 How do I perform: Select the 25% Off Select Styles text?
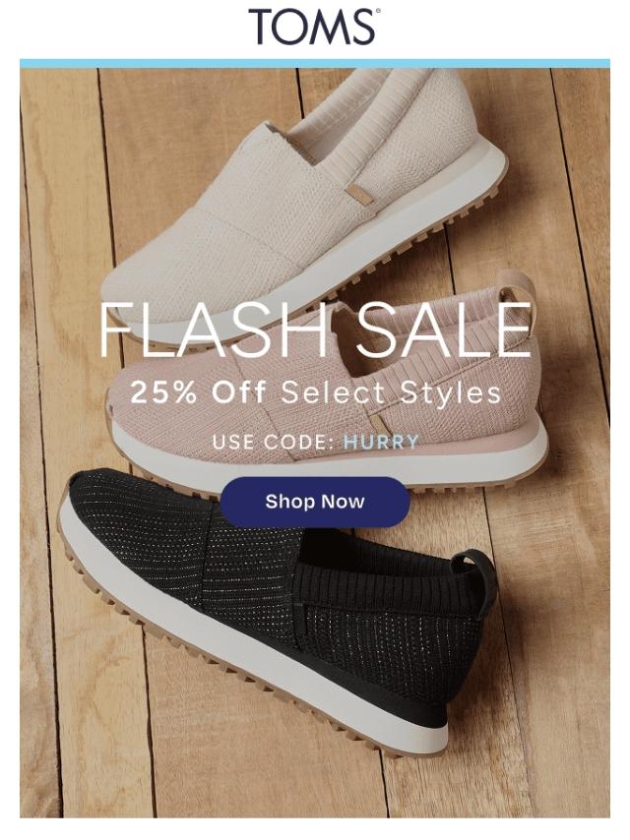point(315,392)
